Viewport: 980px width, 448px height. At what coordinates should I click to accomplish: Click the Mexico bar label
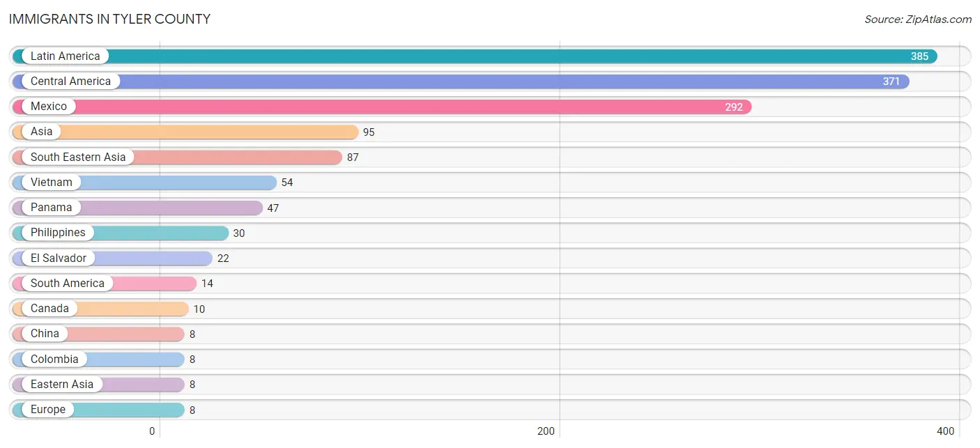pyautogui.click(x=49, y=107)
